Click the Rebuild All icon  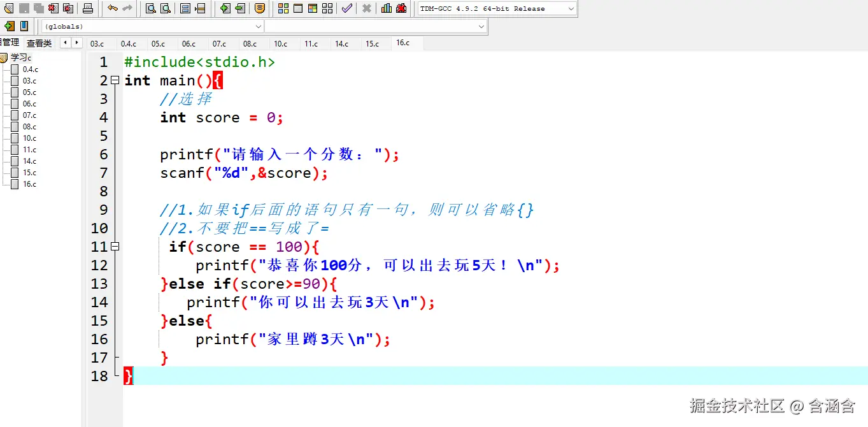(327, 8)
